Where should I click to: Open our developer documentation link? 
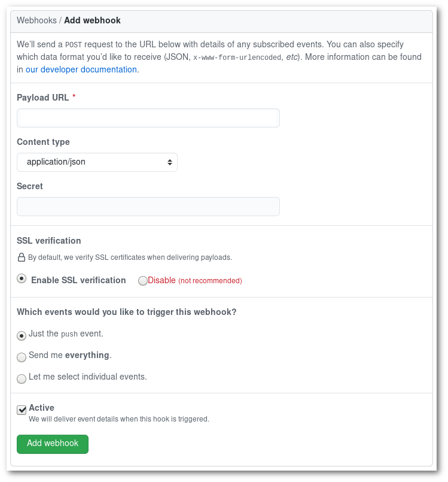(x=81, y=69)
